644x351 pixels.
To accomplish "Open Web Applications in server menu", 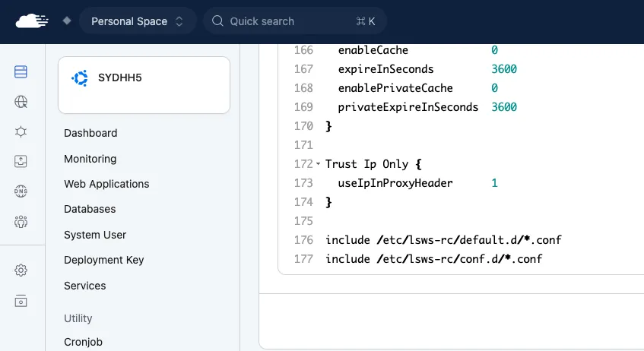I will (x=106, y=184).
